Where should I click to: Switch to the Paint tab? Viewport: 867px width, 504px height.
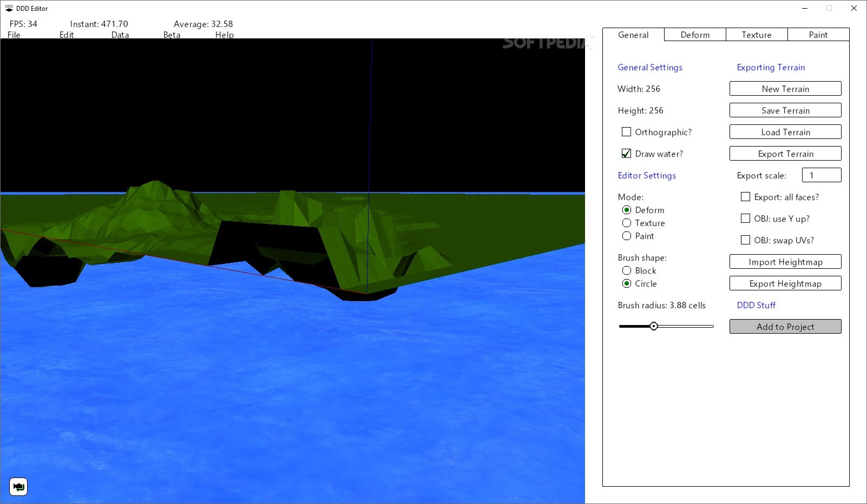point(818,35)
